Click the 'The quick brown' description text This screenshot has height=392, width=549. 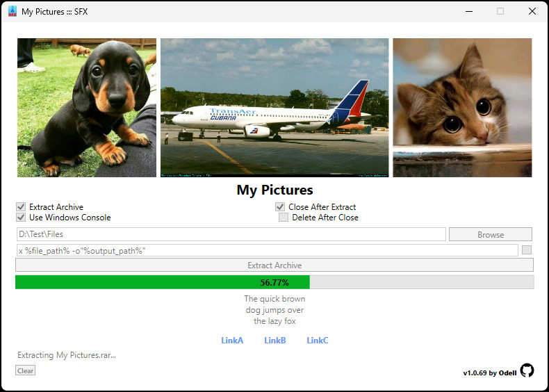[x=274, y=299]
